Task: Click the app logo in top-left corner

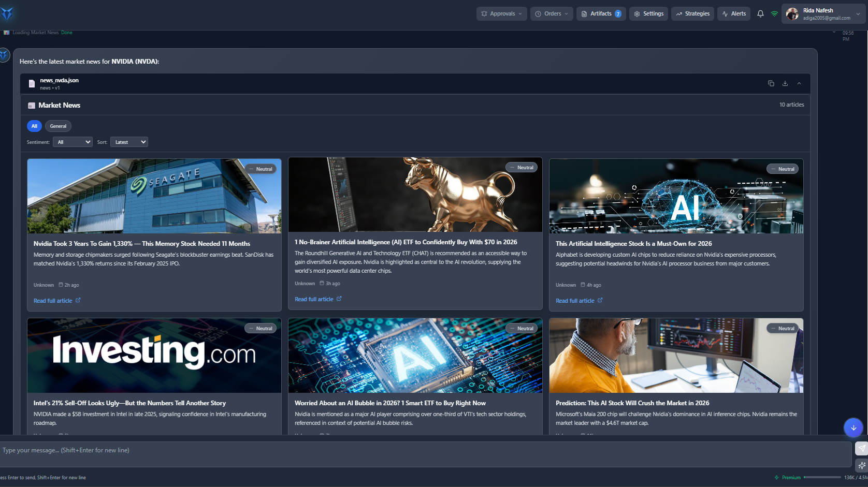Action: (7, 13)
